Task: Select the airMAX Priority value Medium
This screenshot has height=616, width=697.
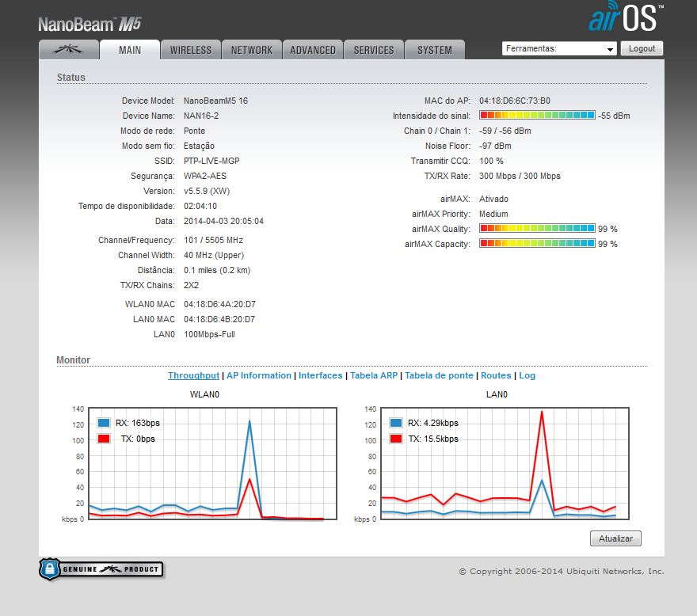Action: pyautogui.click(x=493, y=214)
